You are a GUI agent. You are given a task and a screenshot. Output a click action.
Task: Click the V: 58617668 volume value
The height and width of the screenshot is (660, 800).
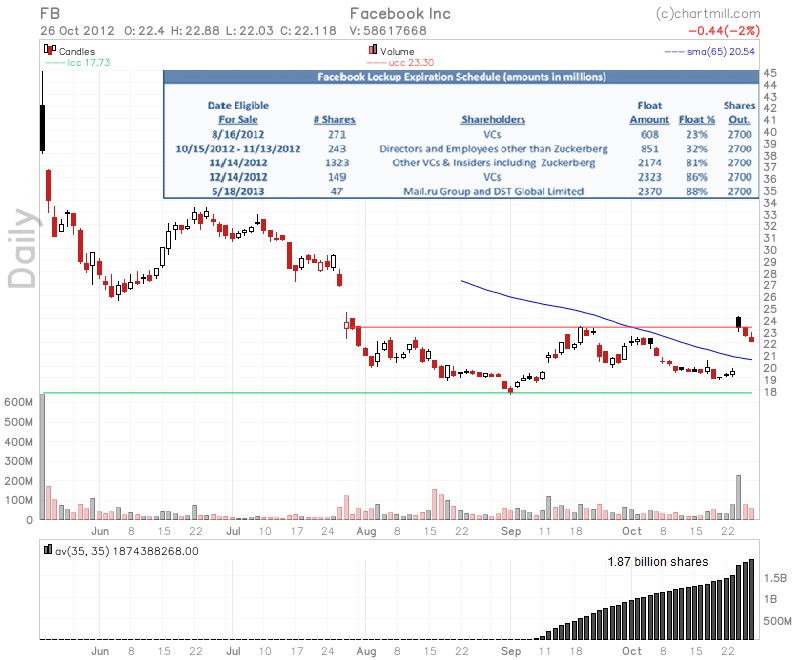click(x=388, y=31)
